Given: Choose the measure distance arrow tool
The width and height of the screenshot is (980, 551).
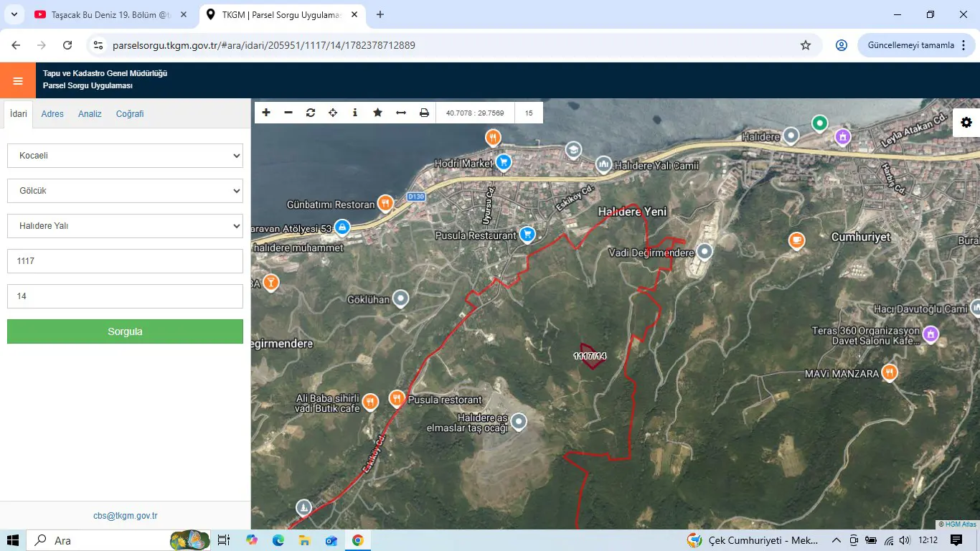Looking at the screenshot, I should (x=401, y=113).
